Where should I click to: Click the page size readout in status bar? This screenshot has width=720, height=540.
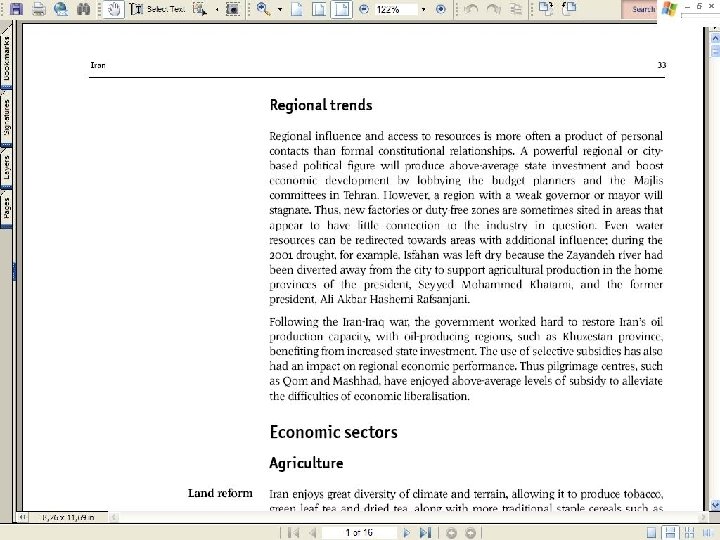tap(68, 518)
